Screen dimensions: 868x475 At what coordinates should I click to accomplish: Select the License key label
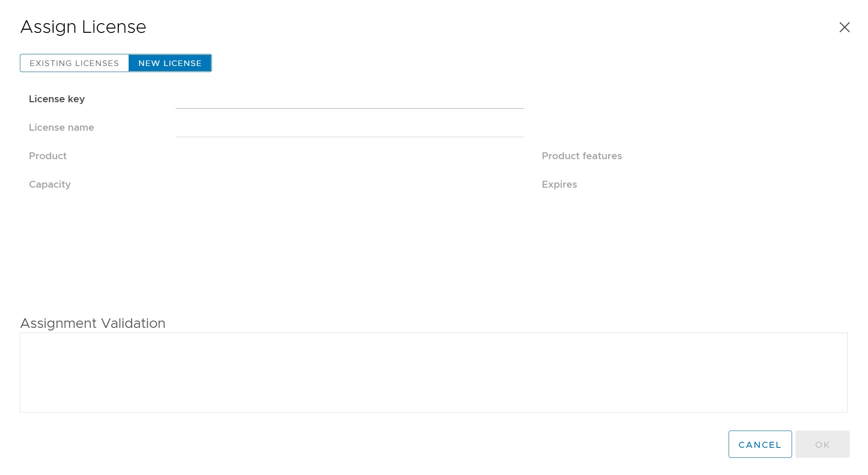coord(57,99)
